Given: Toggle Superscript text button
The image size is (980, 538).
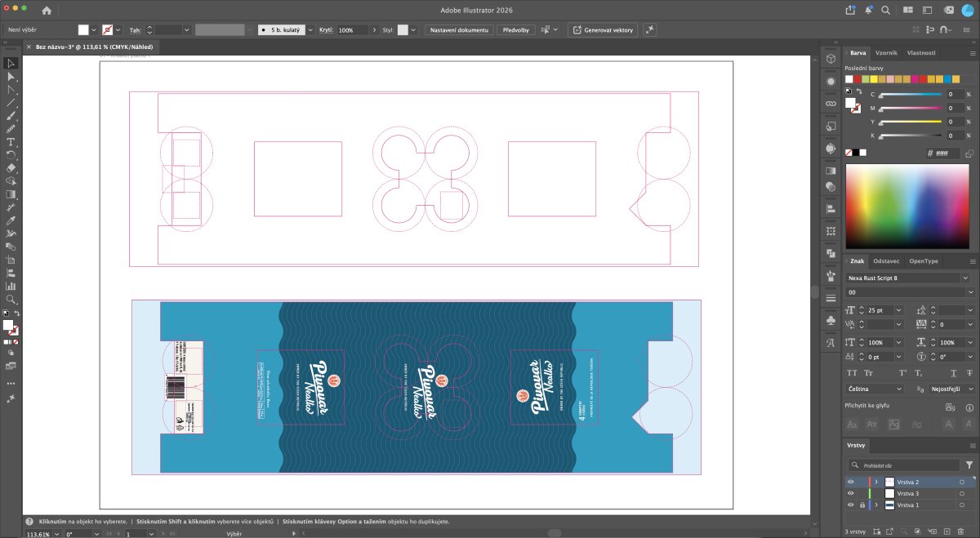Looking at the screenshot, I should (x=902, y=372).
